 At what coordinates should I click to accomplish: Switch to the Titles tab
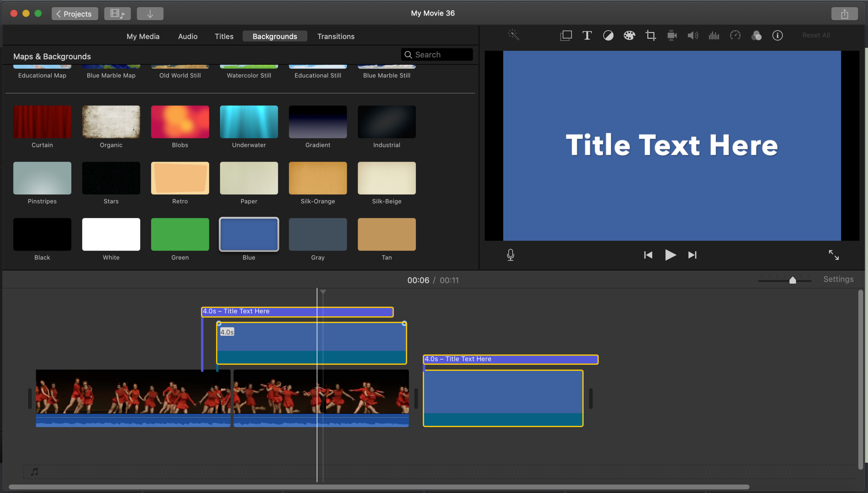tap(224, 37)
